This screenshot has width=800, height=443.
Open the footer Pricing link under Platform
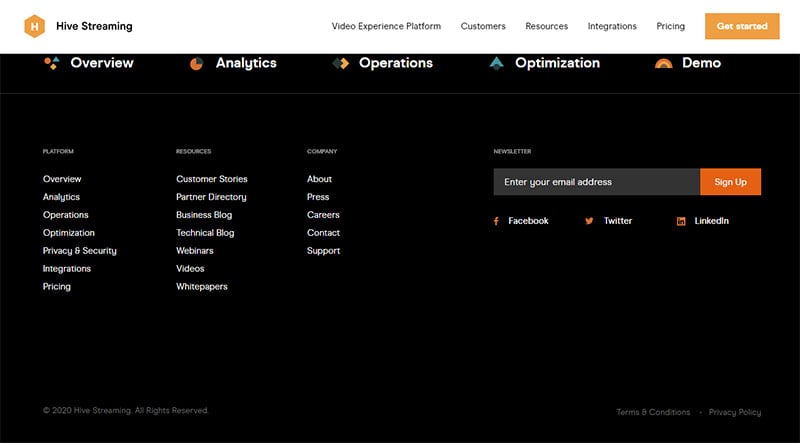pyautogui.click(x=57, y=286)
